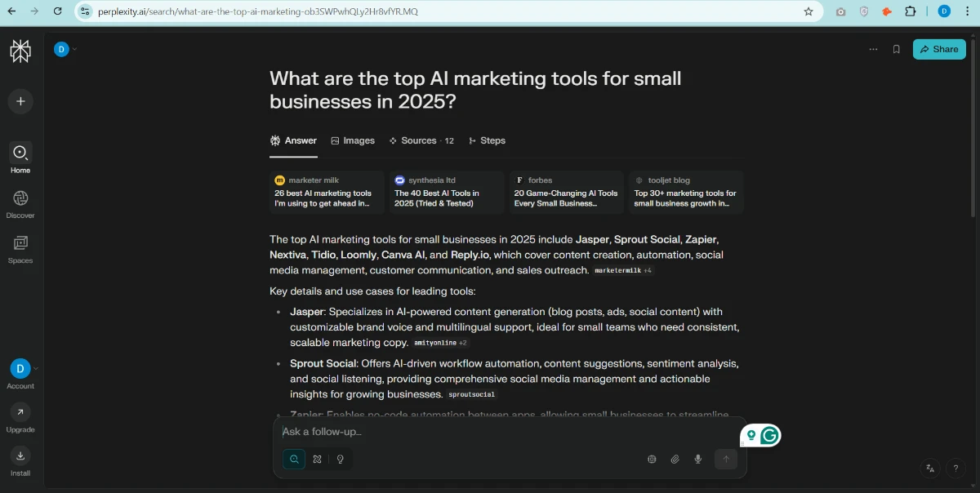
Task: Click the sproutsocial citation chip
Action: tap(471, 395)
